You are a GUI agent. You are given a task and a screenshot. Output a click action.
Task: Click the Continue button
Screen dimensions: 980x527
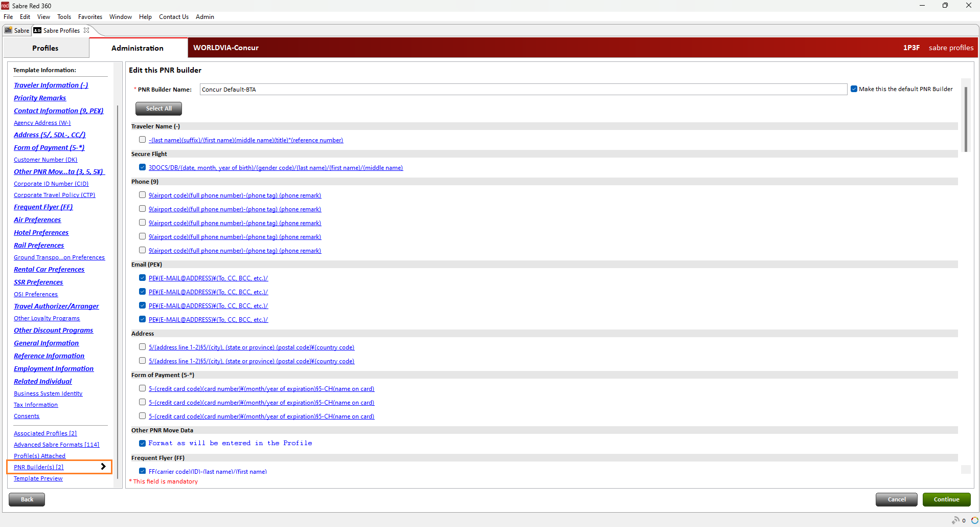point(946,499)
